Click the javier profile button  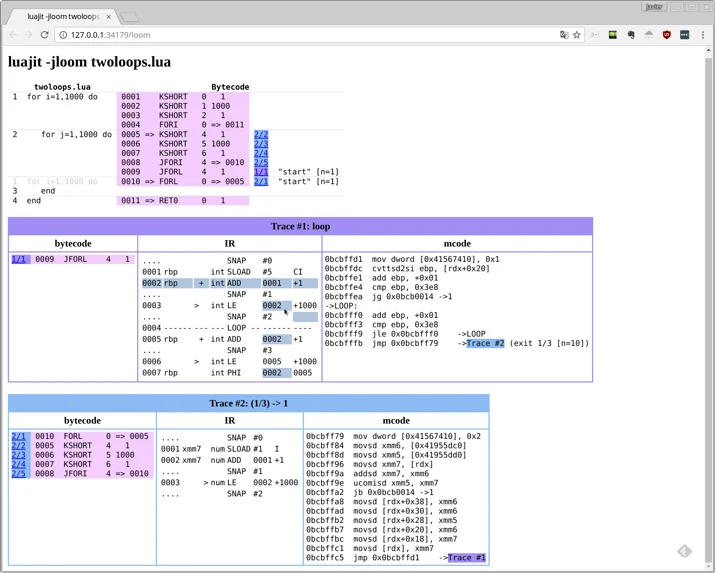pos(654,7)
